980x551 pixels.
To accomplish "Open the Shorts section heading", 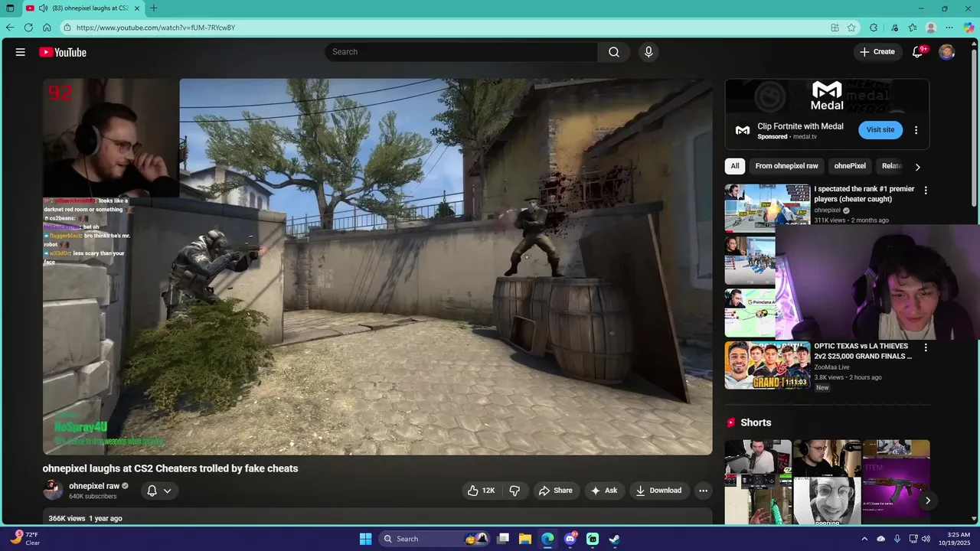I will tap(755, 422).
